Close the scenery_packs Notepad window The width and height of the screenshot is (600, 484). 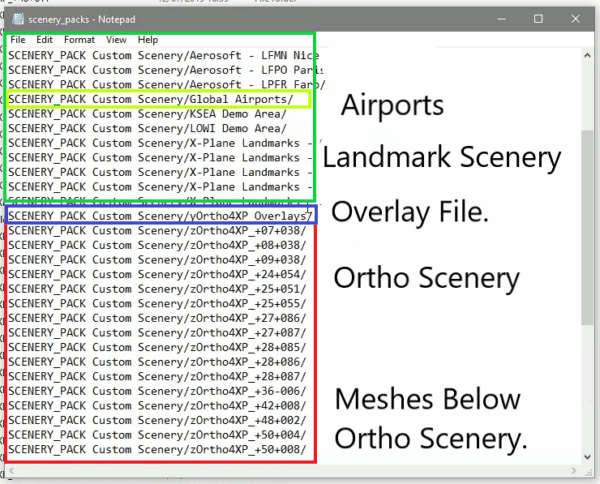(575, 19)
